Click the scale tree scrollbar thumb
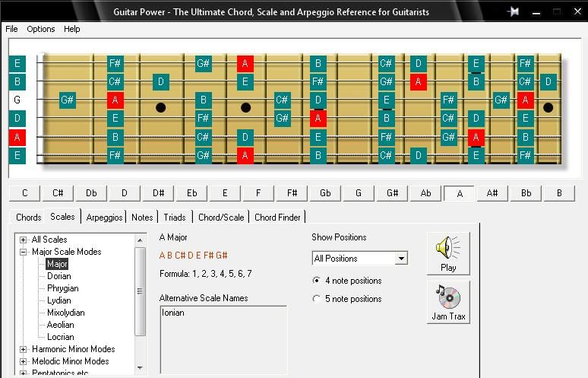This screenshot has width=588, height=378. [140, 291]
